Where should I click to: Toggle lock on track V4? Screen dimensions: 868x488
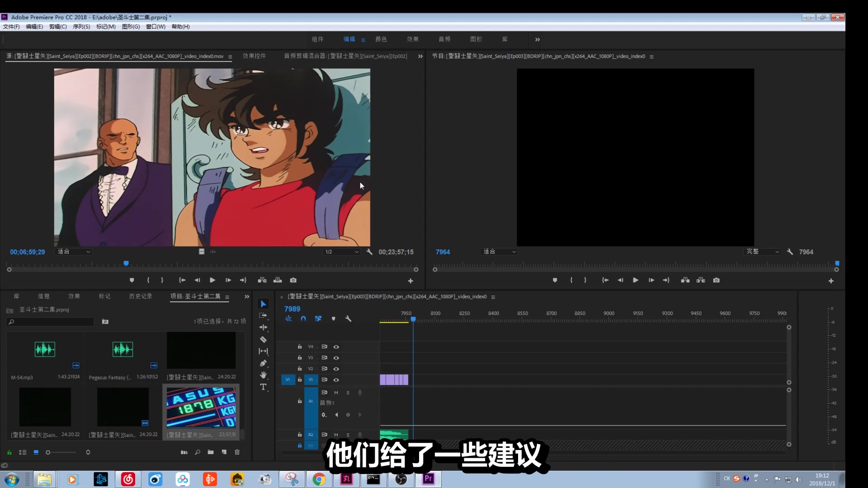(x=299, y=347)
